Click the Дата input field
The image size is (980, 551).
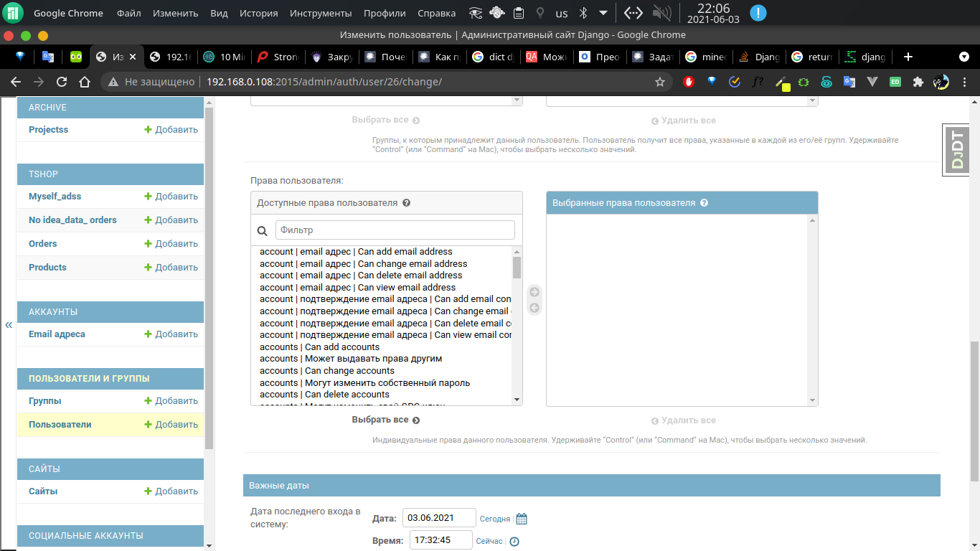pos(439,517)
